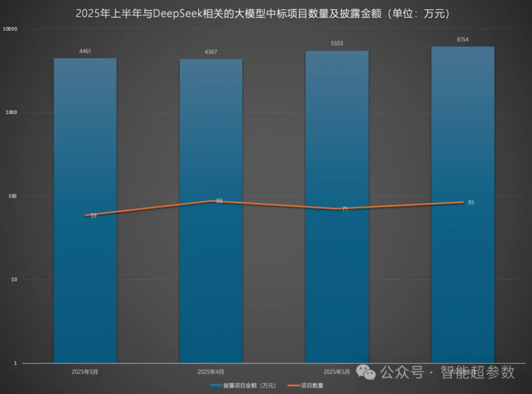Click the 2025年5月 bar
The image size is (532, 394).
click(337, 207)
